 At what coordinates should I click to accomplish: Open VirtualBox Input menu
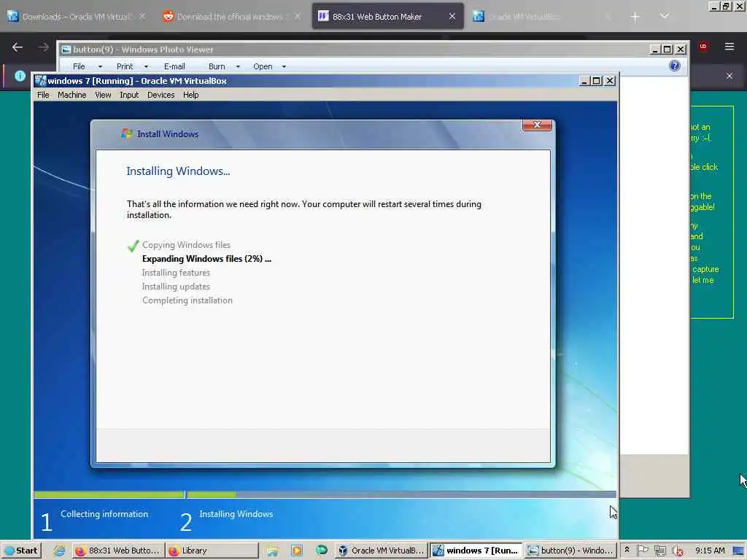pos(129,95)
